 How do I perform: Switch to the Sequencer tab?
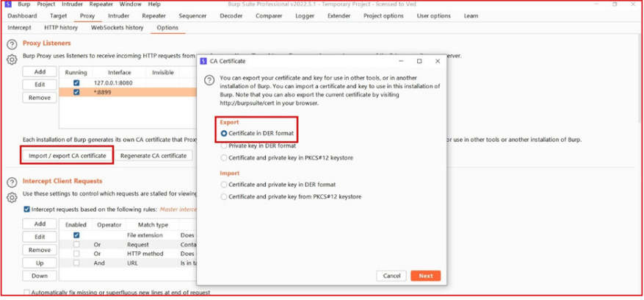tap(192, 16)
